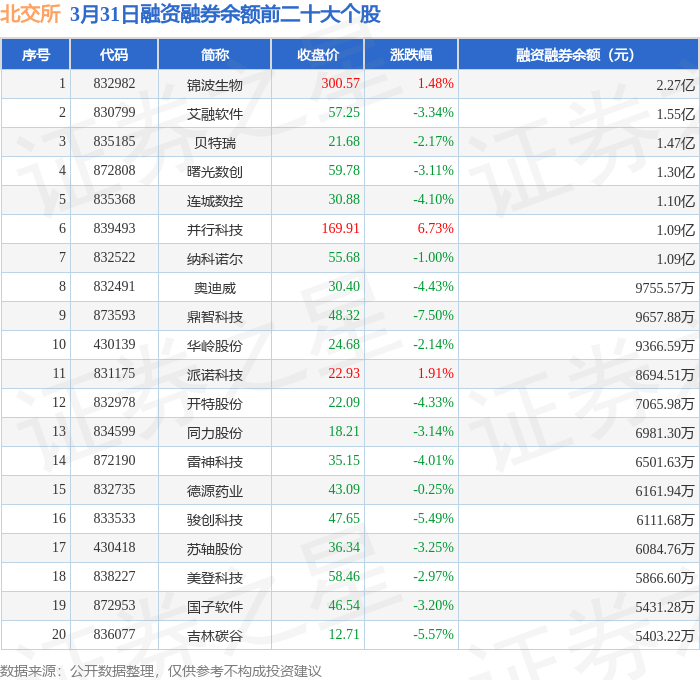Click the 数据来源 footer note

161,671
